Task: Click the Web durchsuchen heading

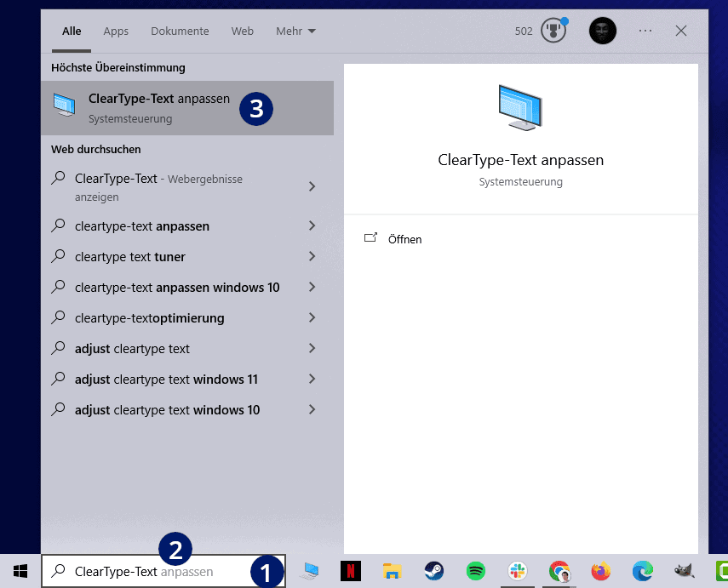Action: (95, 150)
